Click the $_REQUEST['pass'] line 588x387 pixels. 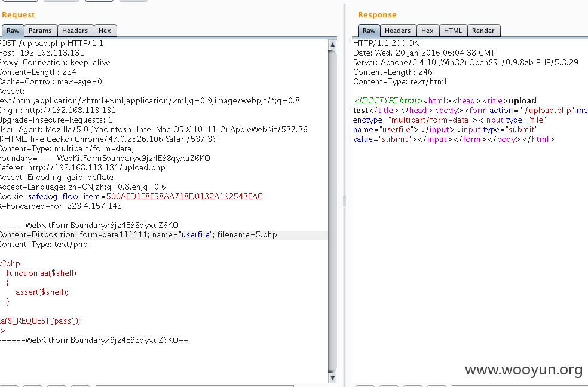tap(40, 321)
